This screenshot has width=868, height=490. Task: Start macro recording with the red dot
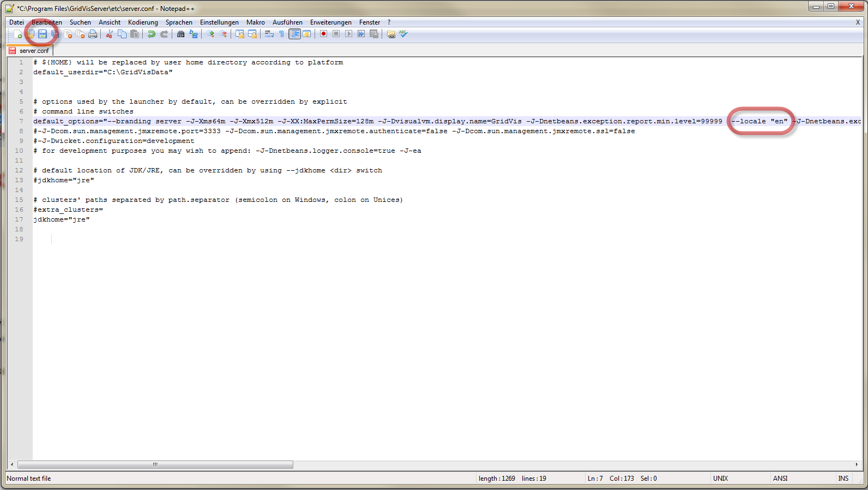(323, 34)
